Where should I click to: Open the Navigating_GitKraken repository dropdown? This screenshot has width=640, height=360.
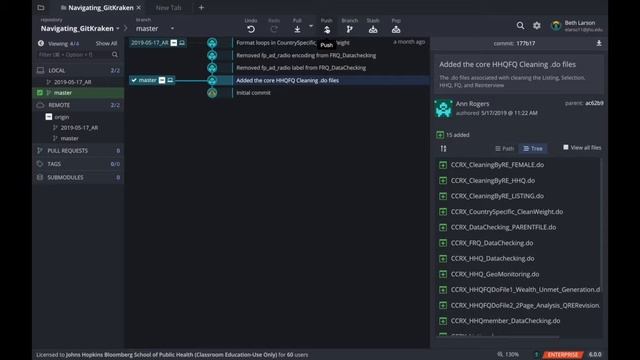80,29
